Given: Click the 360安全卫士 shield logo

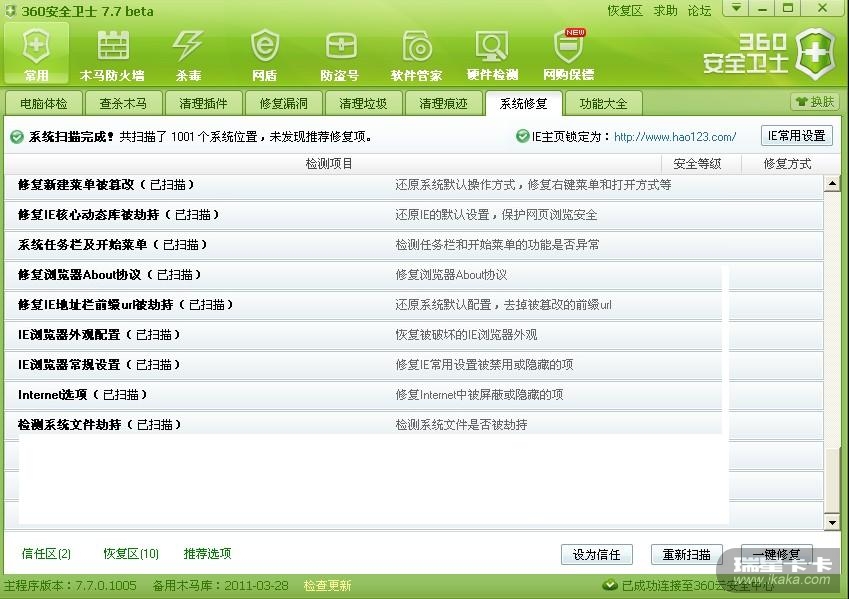Looking at the screenshot, I should [815, 54].
